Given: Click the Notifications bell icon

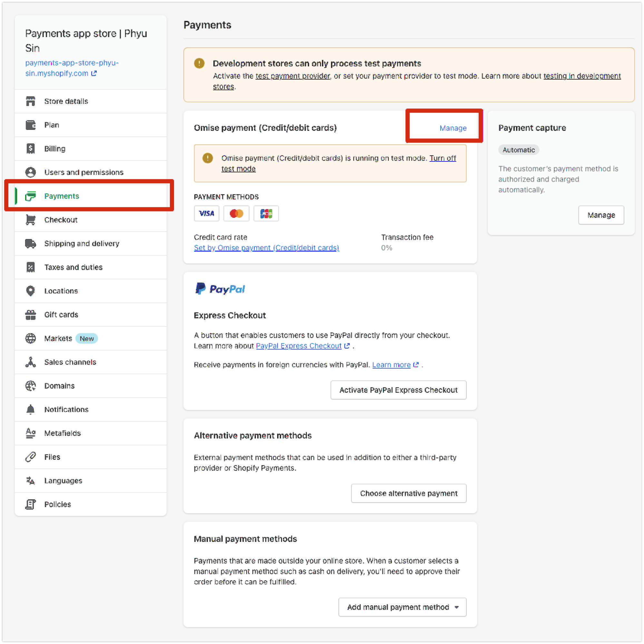Looking at the screenshot, I should point(31,409).
